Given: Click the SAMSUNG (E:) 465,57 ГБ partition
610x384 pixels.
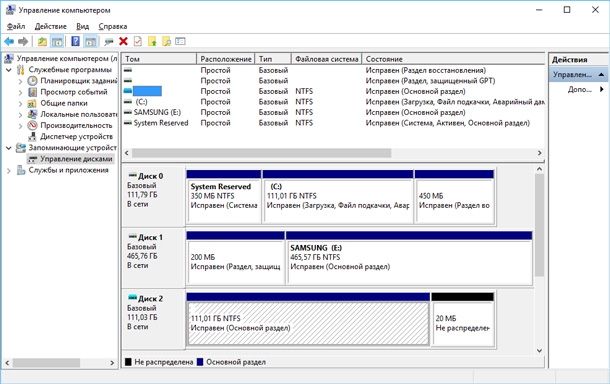Looking at the screenshot, I should pyautogui.click(x=409, y=258).
